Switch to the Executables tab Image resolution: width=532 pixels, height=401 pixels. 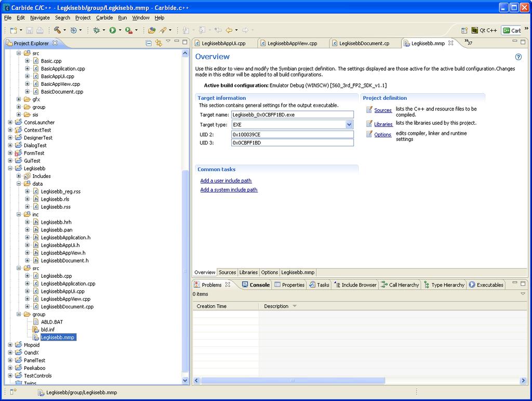pyautogui.click(x=486, y=285)
